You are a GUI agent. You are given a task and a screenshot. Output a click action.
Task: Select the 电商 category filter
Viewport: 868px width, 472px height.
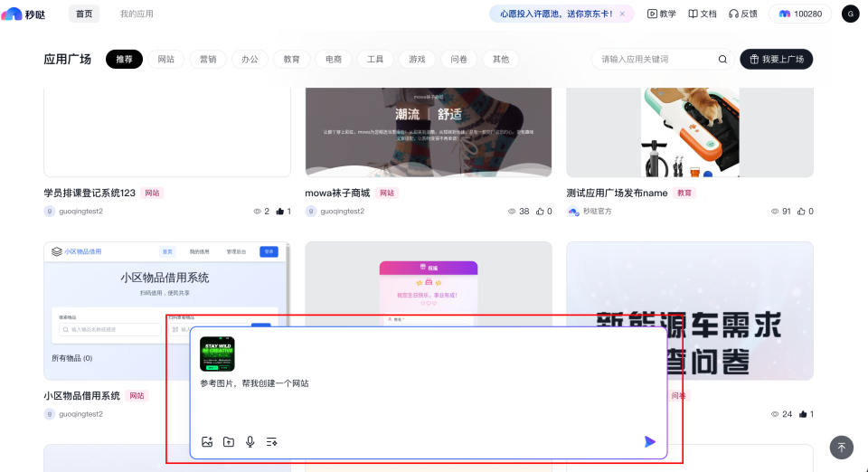tap(334, 59)
